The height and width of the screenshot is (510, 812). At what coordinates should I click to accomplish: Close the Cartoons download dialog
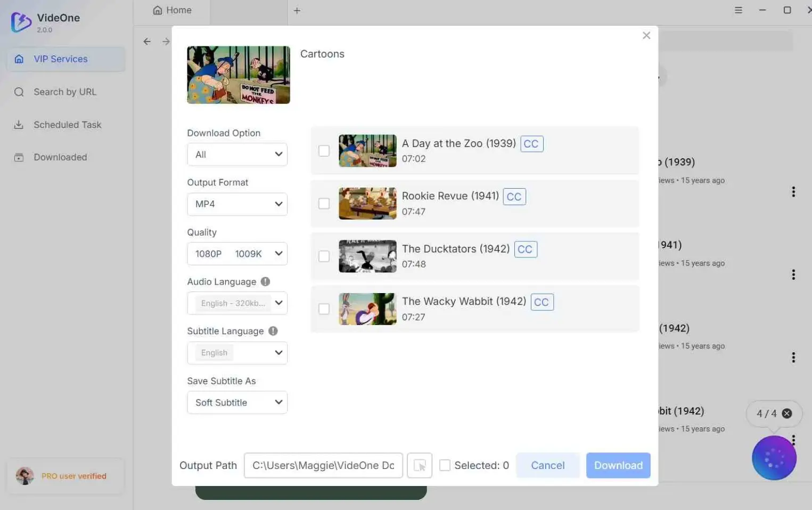click(646, 35)
